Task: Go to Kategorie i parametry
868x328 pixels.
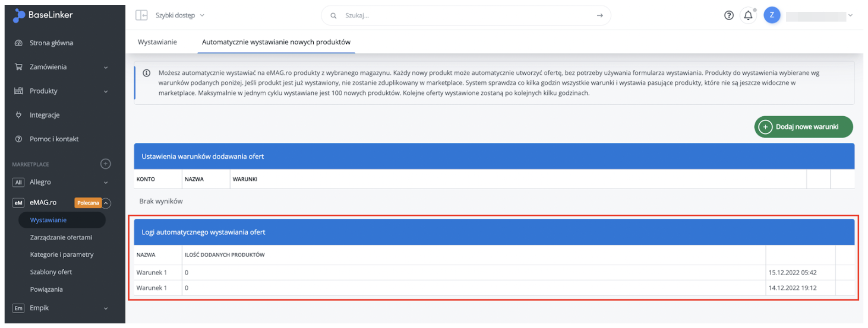Action: (x=61, y=254)
